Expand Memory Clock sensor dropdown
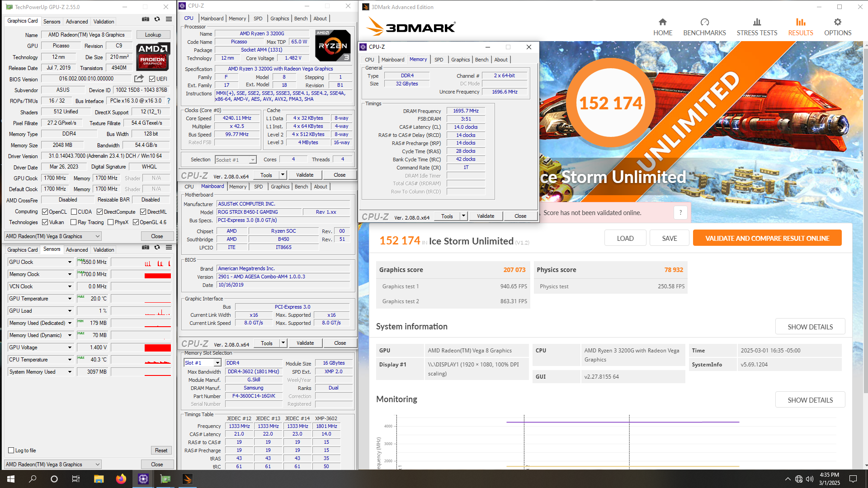 click(70, 274)
